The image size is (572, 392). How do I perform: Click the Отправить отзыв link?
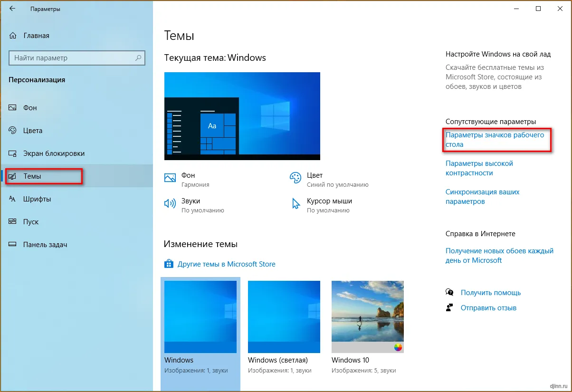(488, 308)
